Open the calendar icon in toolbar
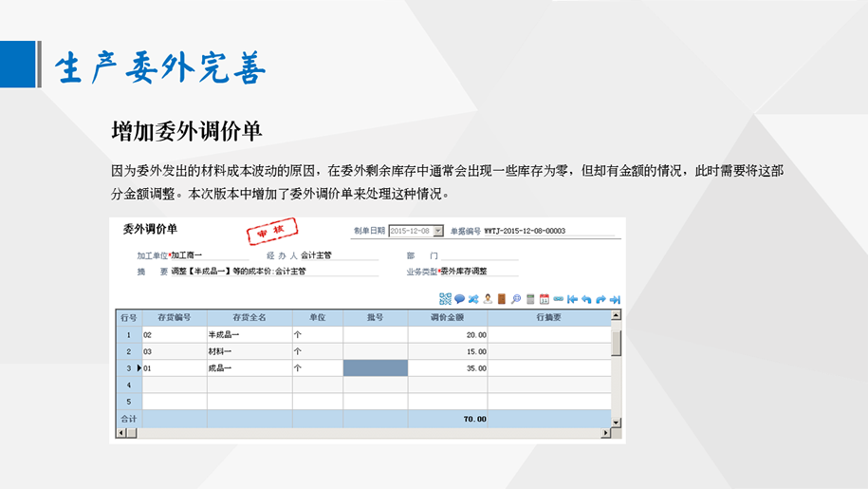The width and height of the screenshot is (868, 489). coord(545,299)
